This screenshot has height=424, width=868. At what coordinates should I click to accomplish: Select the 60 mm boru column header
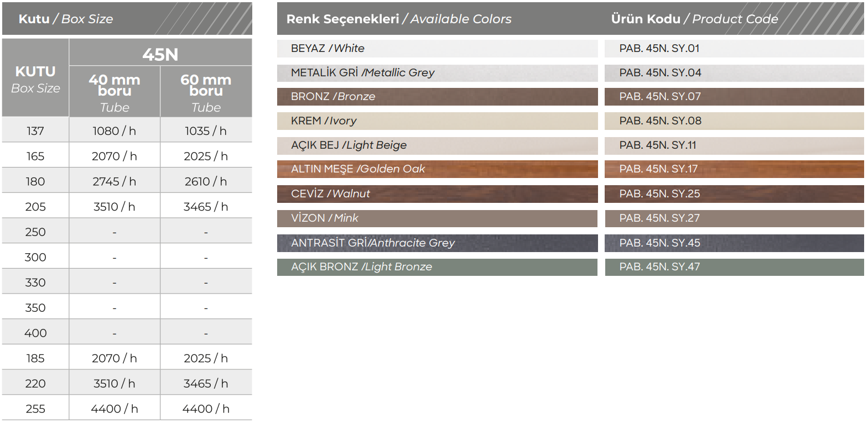pos(206,92)
